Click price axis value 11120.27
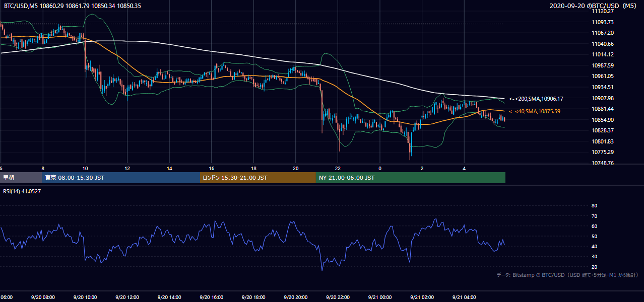Screen dimensions: 644x302 tap(603, 11)
